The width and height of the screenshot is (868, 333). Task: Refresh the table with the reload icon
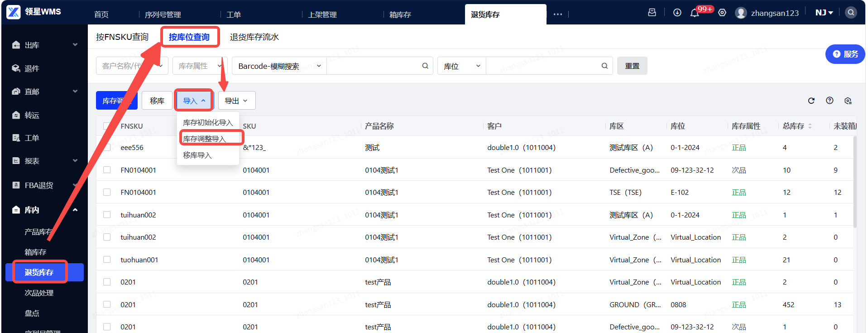(x=811, y=101)
